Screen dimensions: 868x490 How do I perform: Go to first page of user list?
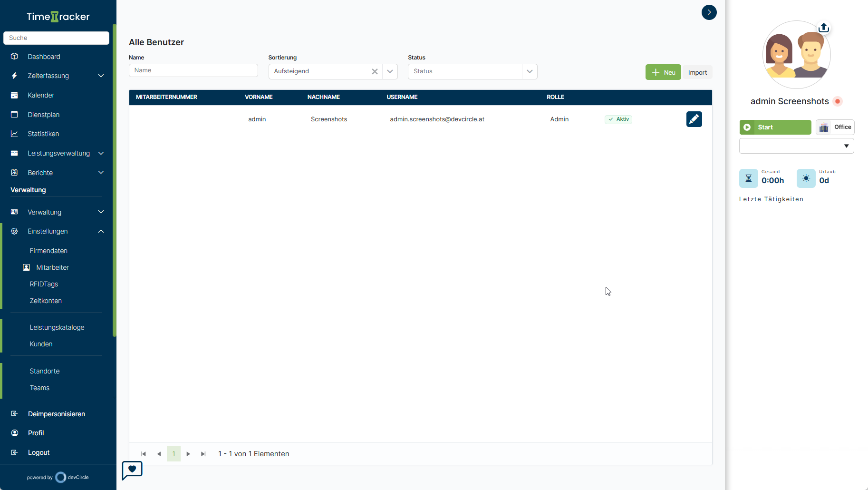(144, 454)
